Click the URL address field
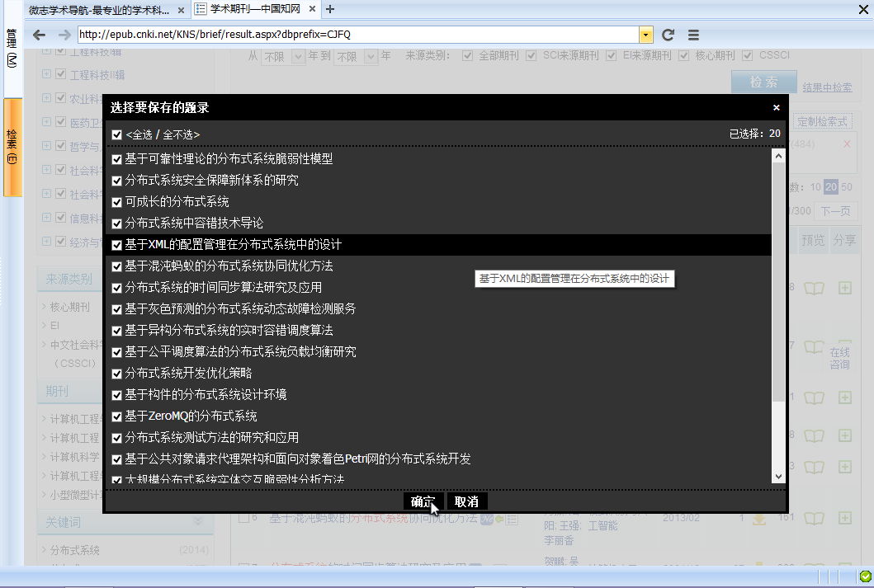 pyautogui.click(x=358, y=35)
